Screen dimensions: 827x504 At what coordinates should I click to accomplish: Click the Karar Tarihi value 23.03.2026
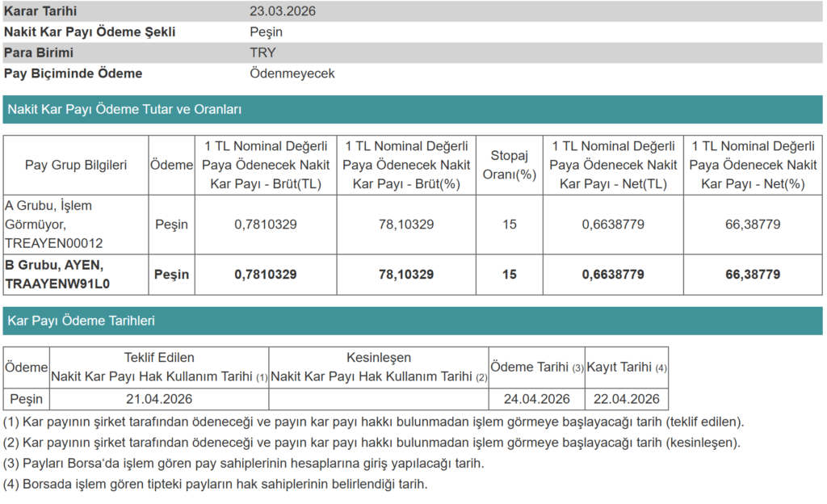[x=283, y=11]
